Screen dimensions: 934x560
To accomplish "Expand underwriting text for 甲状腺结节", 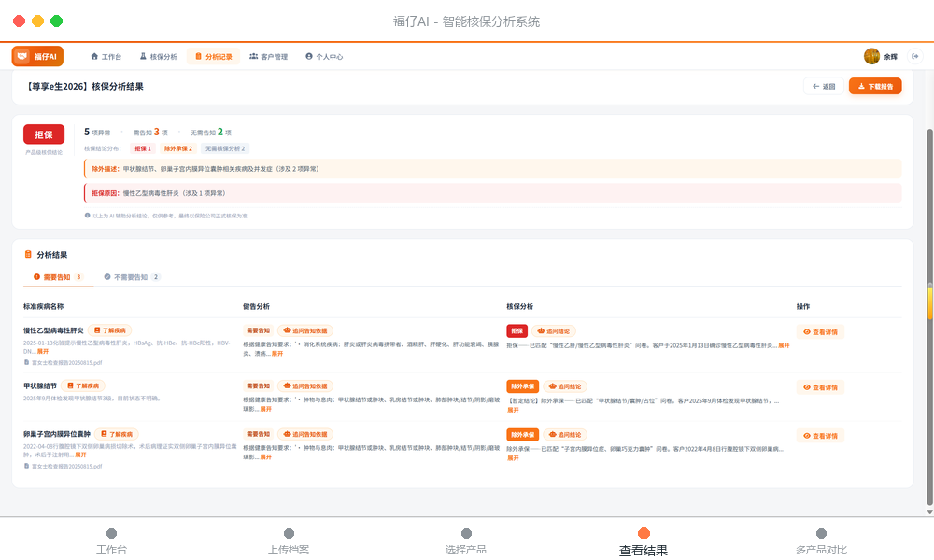I will click(513, 410).
